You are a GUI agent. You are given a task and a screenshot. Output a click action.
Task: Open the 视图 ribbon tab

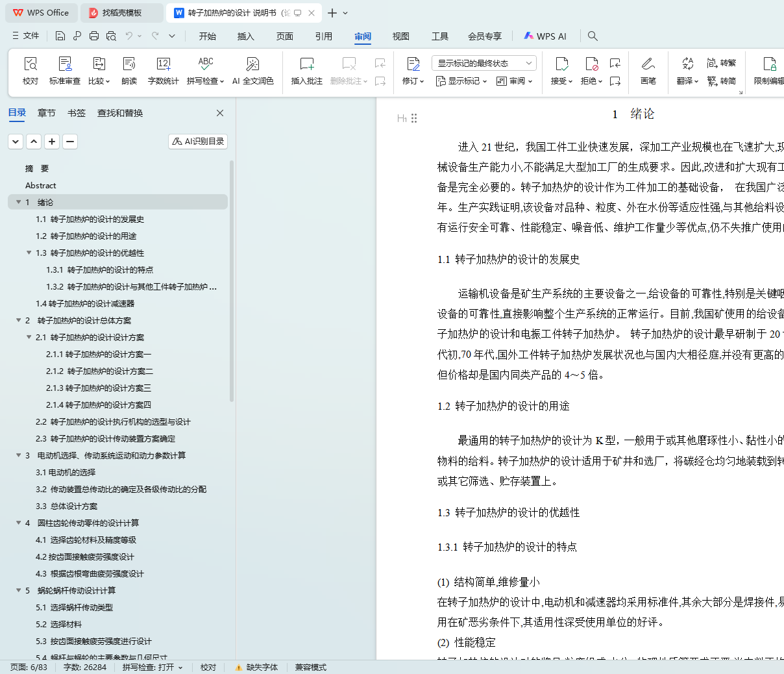pos(401,36)
